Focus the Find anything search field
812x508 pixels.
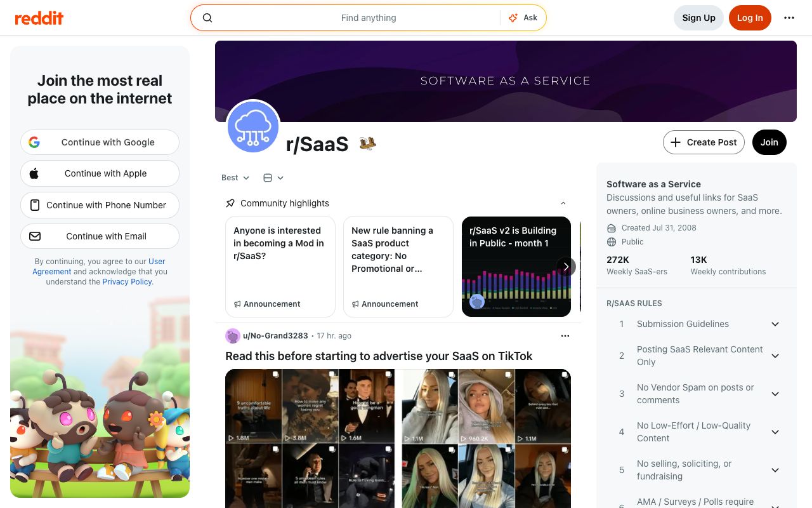[x=368, y=18]
